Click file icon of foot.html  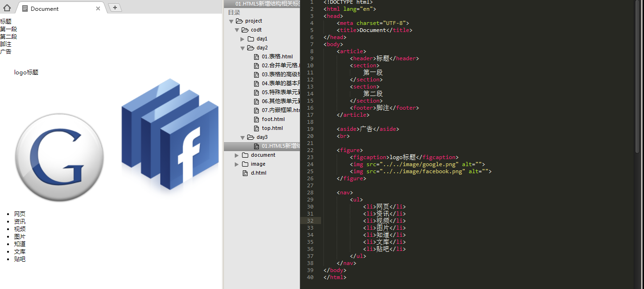pyautogui.click(x=256, y=119)
